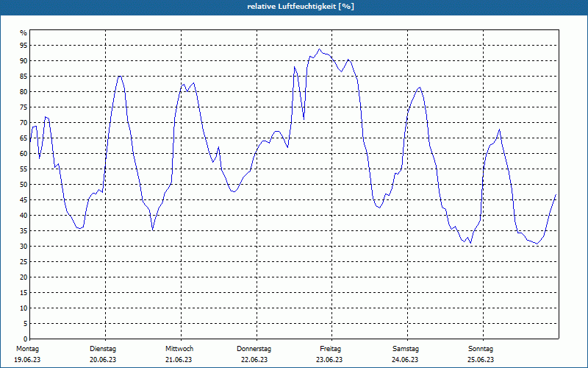This screenshot has width=588, height=368.
Task: Click the y-axis label '95'
Action: [24, 46]
